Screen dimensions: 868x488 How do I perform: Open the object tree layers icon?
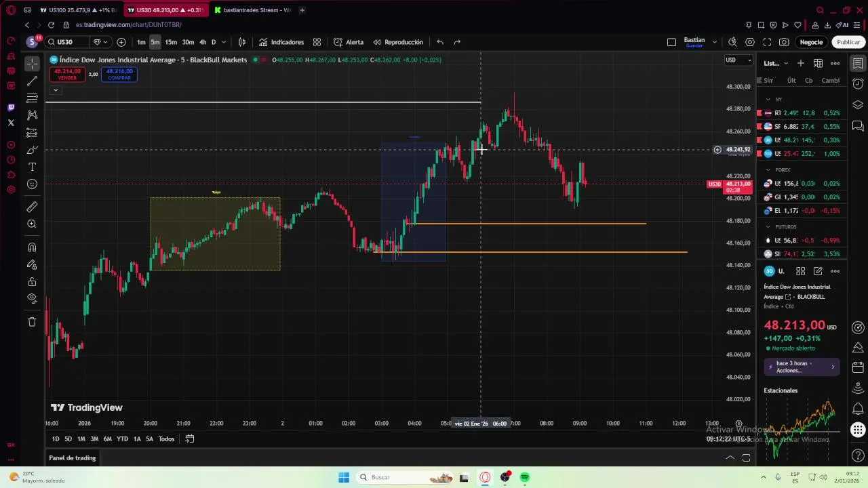(858, 105)
